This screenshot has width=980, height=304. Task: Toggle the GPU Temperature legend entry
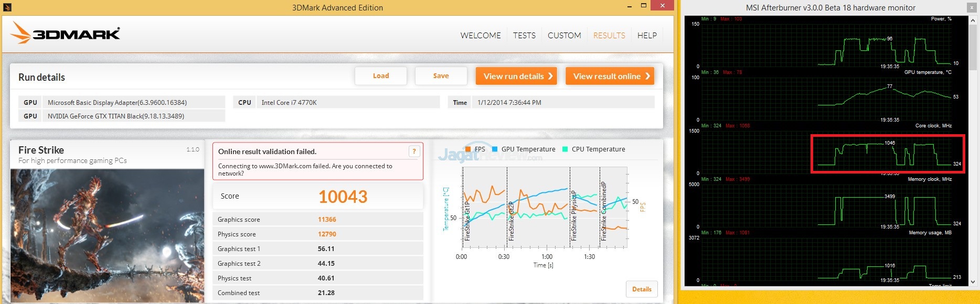click(x=523, y=149)
